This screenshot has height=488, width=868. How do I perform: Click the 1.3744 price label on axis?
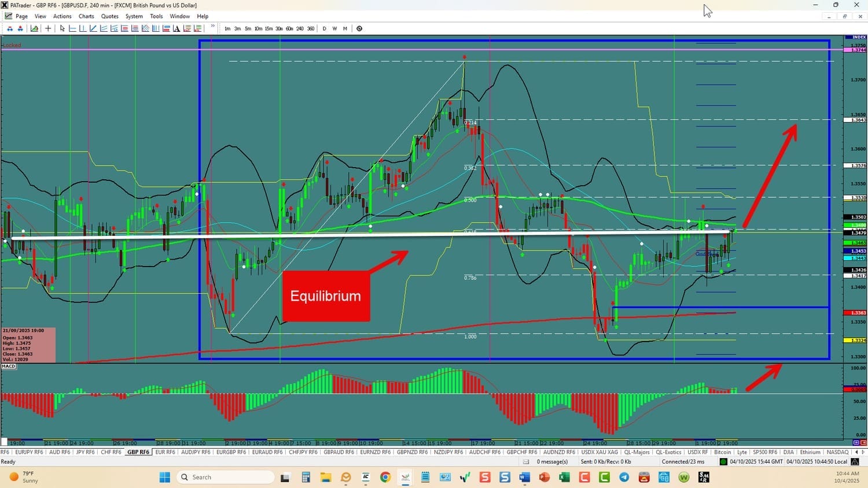859,50
